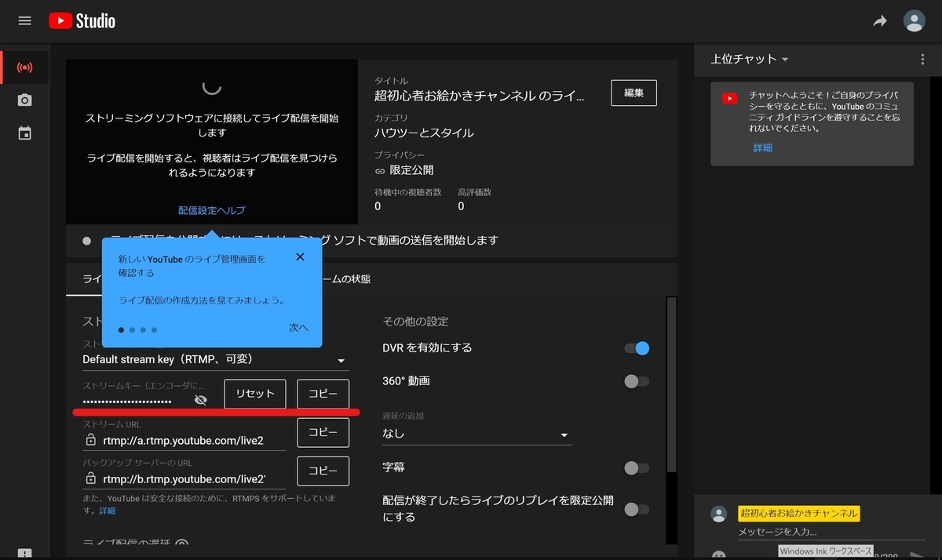Click the share arrow icon
This screenshot has height=560, width=942.
pos(880,22)
